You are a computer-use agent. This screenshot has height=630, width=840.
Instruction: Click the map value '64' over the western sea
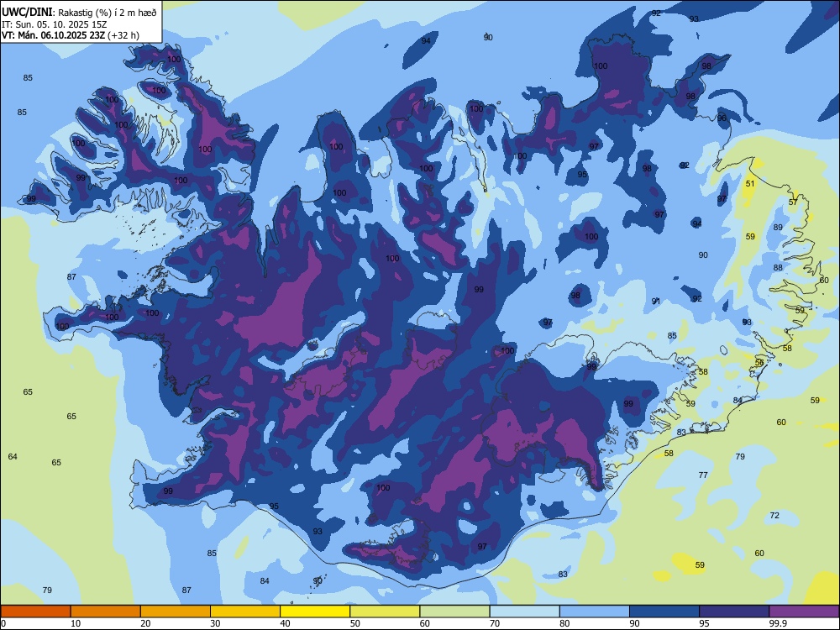(x=13, y=456)
